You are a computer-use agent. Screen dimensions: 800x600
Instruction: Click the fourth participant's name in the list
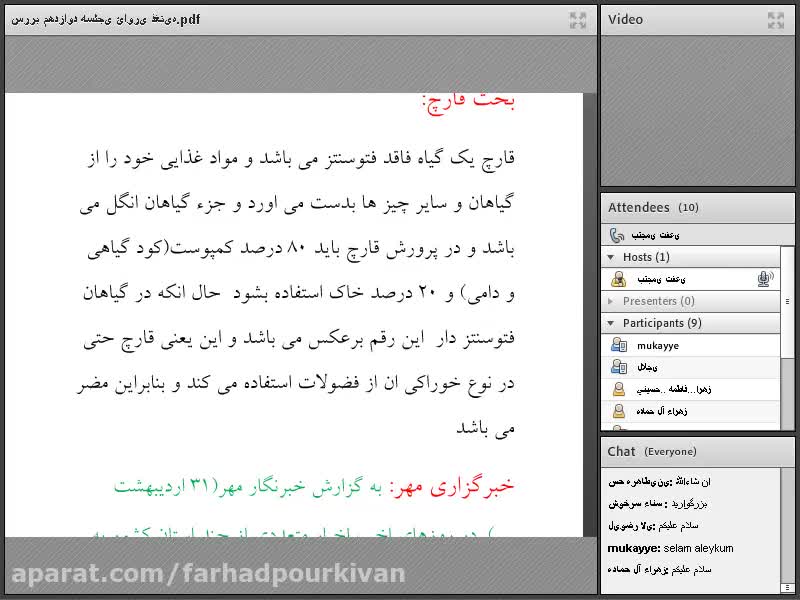pyautogui.click(x=662, y=411)
